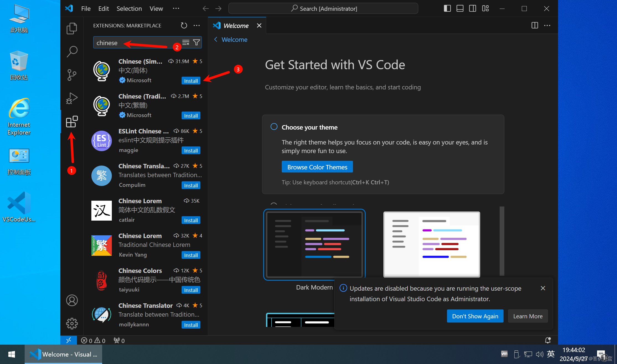This screenshot has height=364, width=617.
Task: Pick the Light Modern theme preview
Action: point(432,244)
